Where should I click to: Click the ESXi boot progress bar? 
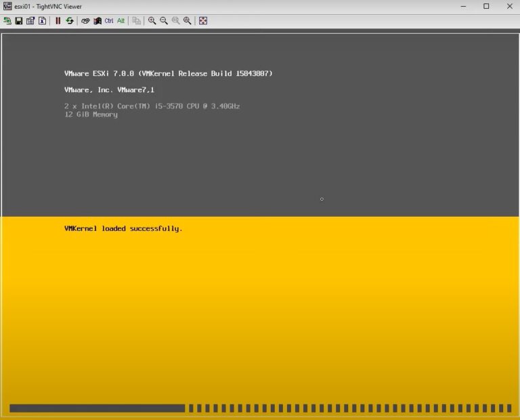(261, 408)
